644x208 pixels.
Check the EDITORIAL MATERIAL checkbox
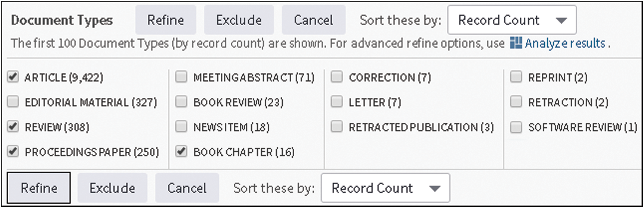14,102
